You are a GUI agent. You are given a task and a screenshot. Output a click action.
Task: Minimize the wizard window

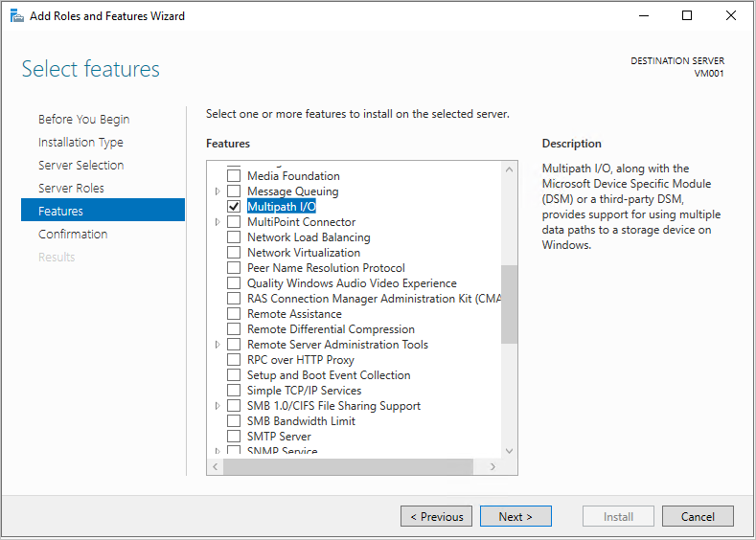tap(644, 15)
